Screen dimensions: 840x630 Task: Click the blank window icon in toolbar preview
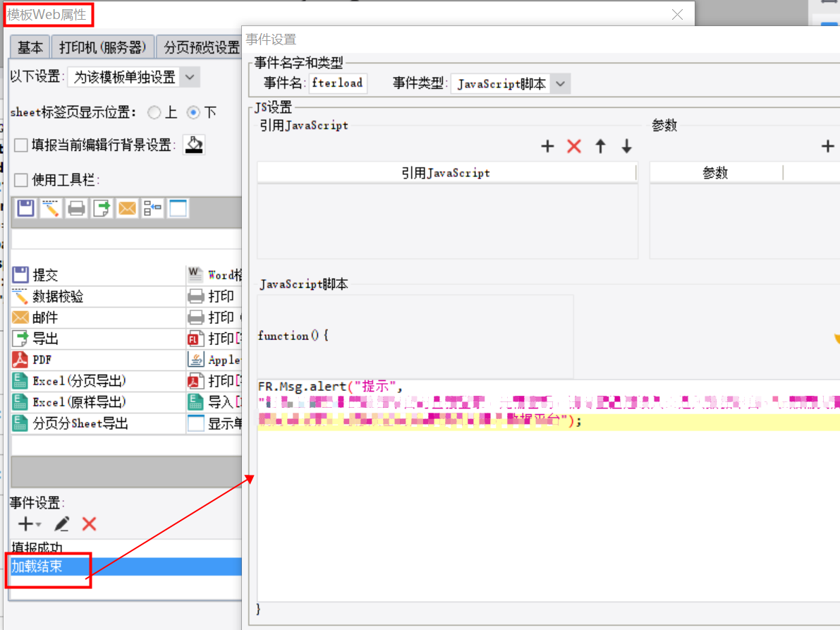click(178, 208)
